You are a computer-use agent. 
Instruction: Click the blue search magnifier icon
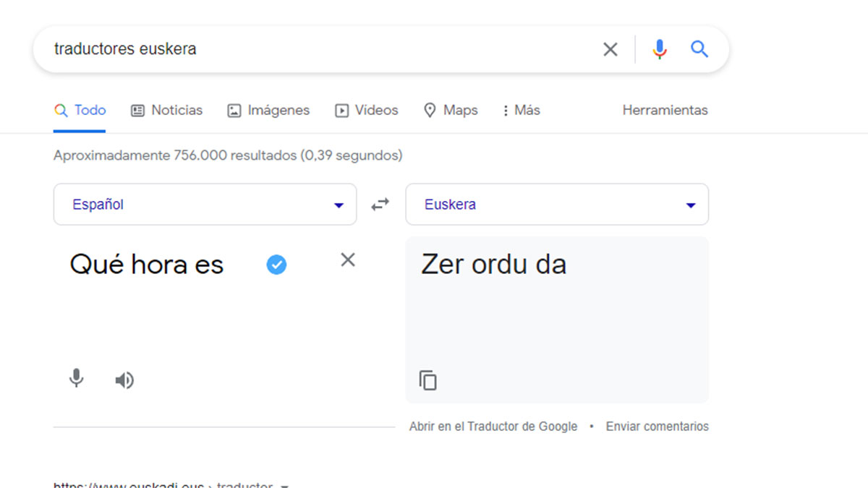(x=699, y=49)
